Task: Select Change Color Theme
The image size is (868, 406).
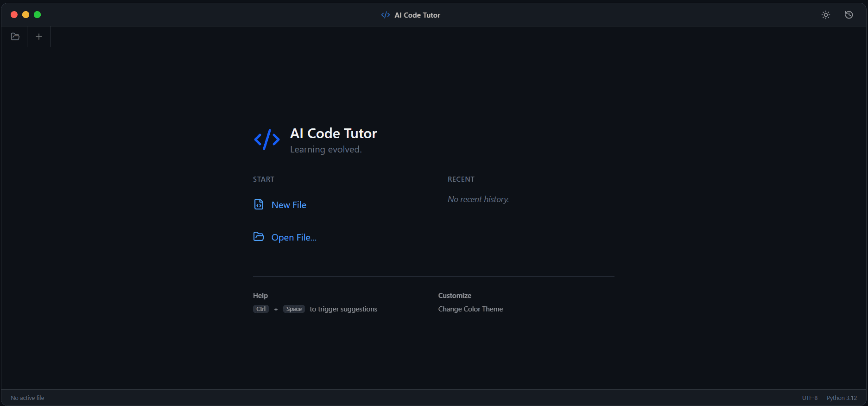Action: (x=470, y=309)
